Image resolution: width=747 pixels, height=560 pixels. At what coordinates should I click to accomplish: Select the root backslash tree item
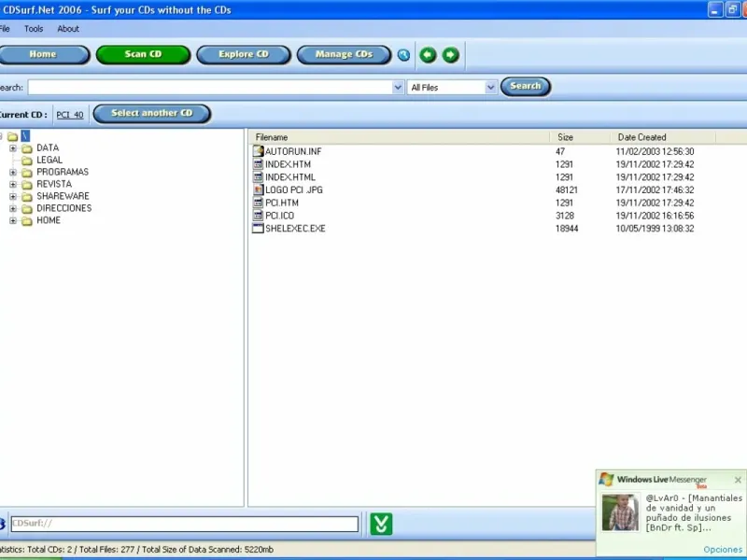[x=25, y=136]
